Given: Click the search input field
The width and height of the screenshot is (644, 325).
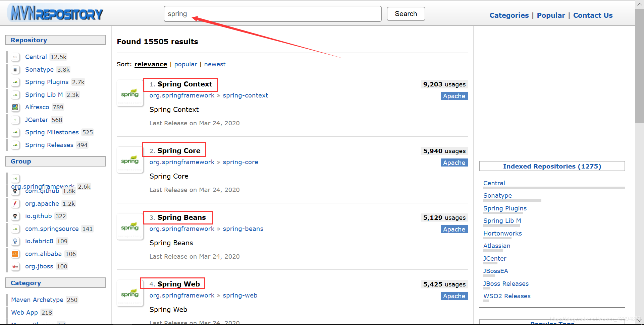Looking at the screenshot, I should click(272, 14).
